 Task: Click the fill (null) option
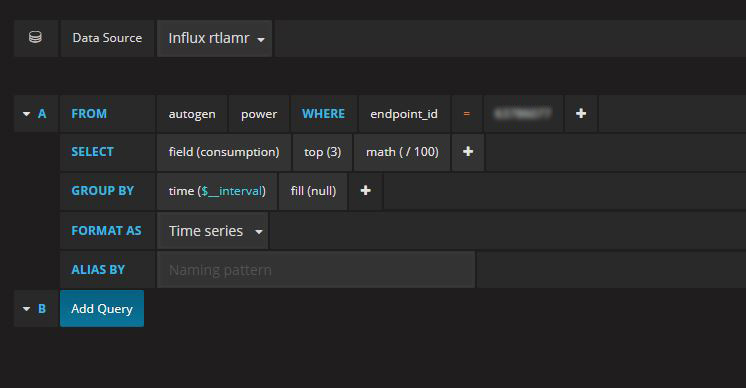click(x=313, y=191)
